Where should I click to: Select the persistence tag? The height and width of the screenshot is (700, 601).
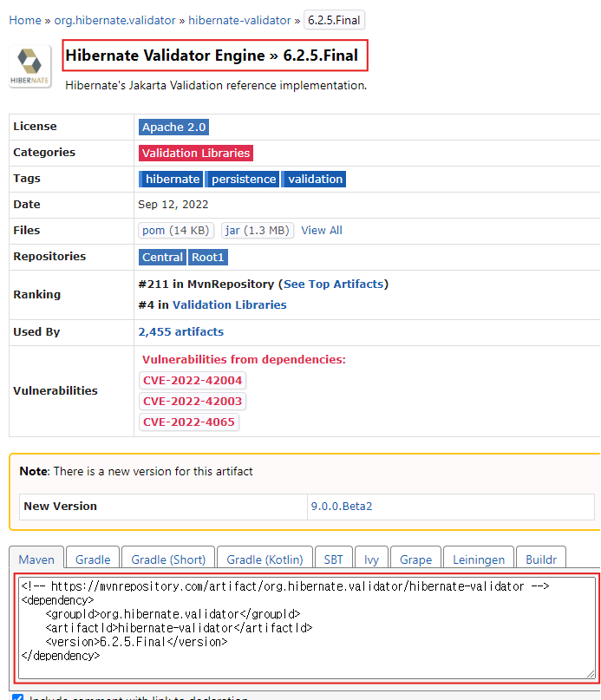coord(244,179)
